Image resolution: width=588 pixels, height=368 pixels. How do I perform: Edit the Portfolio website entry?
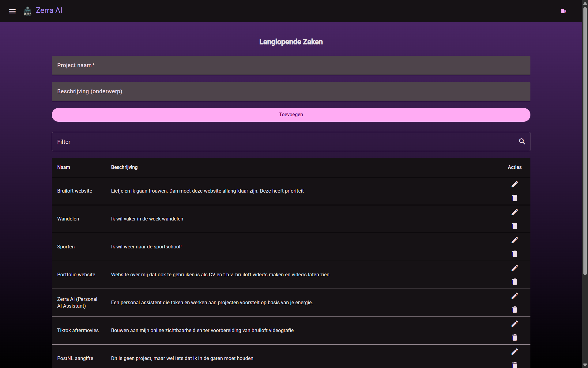click(x=515, y=268)
